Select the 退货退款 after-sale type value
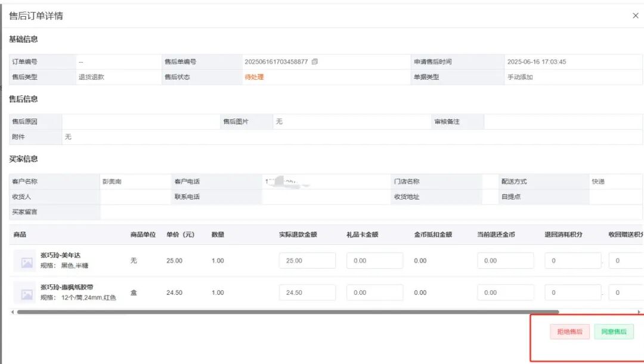The height and width of the screenshot is (364, 644). [91, 77]
